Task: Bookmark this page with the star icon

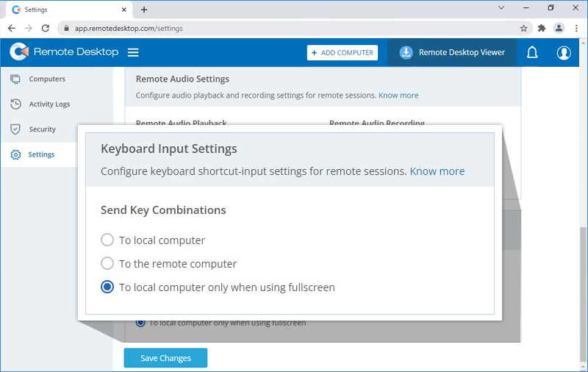Action: 523,28
